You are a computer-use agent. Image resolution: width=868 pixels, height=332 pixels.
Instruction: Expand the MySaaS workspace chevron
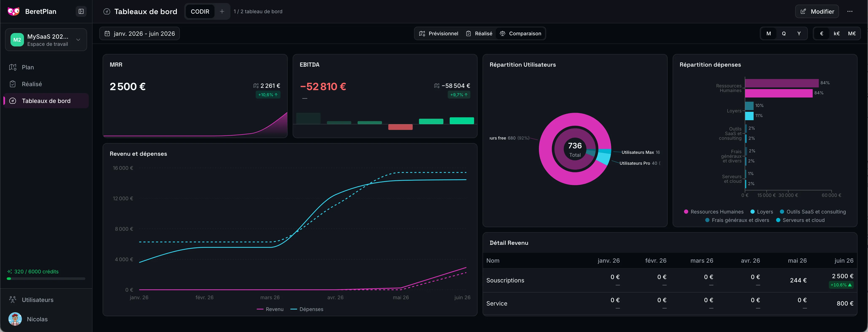point(78,40)
